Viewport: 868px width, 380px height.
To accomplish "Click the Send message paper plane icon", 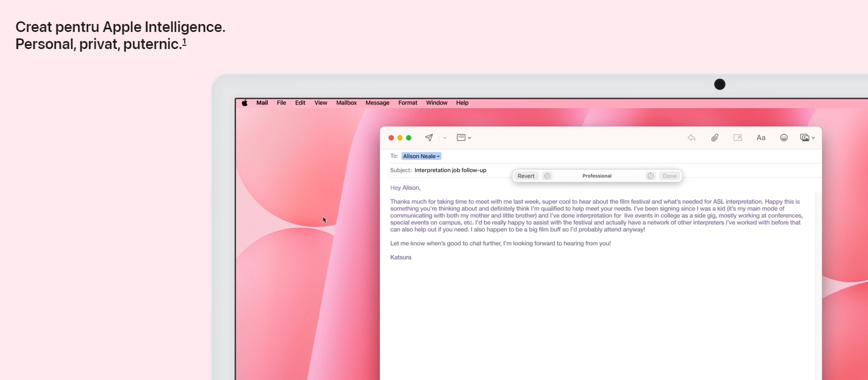I will [x=429, y=138].
